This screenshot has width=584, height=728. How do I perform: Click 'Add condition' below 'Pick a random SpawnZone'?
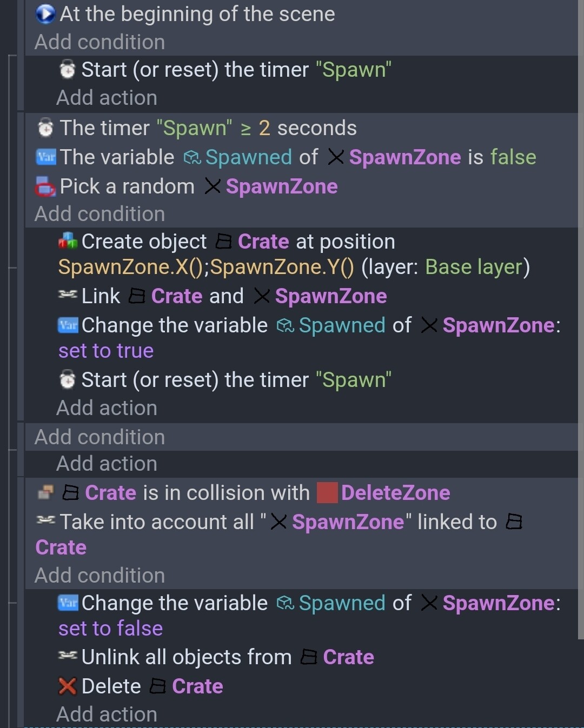[x=99, y=214]
